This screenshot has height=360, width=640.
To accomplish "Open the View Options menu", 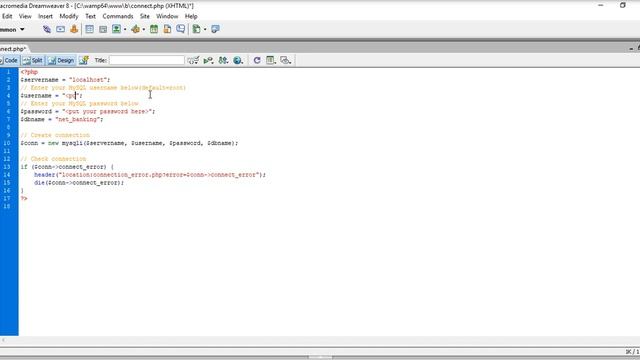I will tap(271, 60).
